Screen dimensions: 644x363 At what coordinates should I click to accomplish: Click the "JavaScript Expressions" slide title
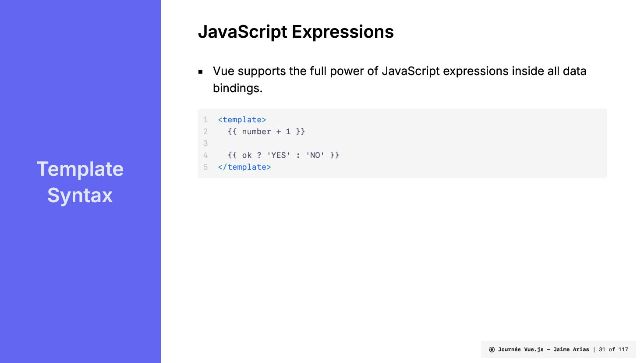point(296,32)
